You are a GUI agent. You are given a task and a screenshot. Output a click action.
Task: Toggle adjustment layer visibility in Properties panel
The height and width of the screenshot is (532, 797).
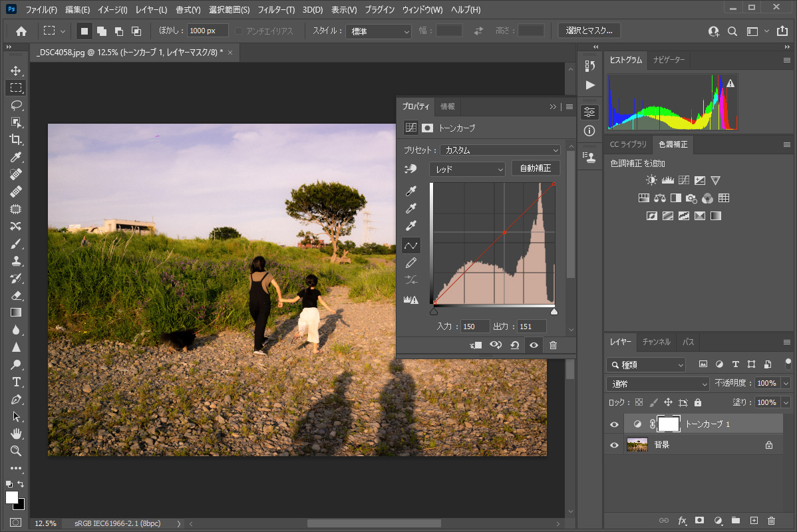pyautogui.click(x=533, y=345)
